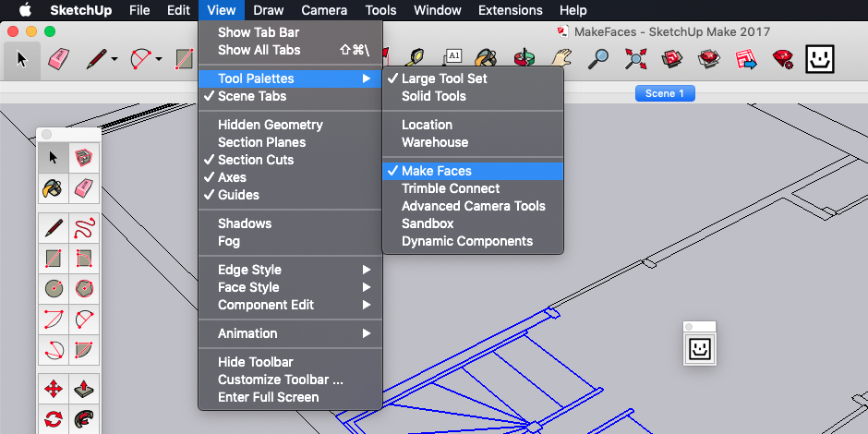
Task: Switch to Scene 1 tab
Action: (x=665, y=93)
